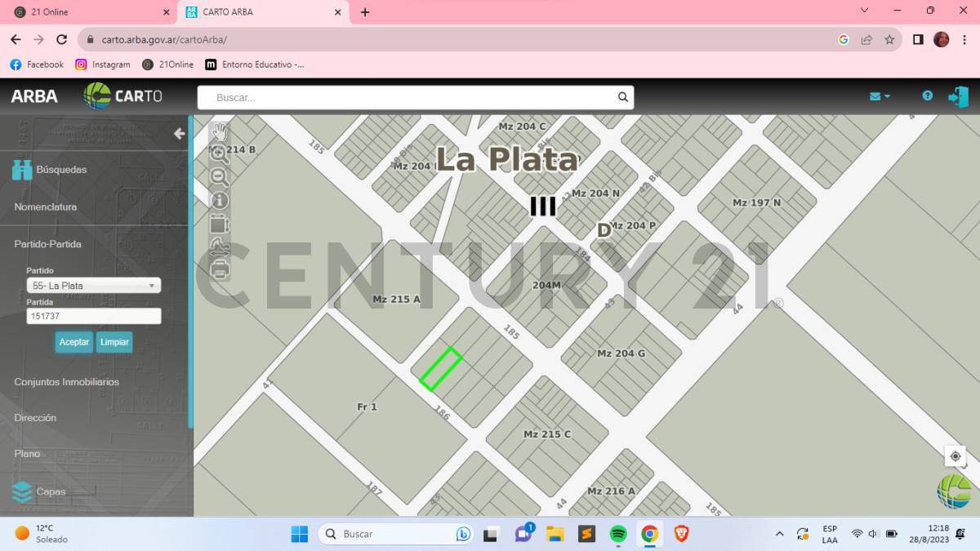Image resolution: width=980 pixels, height=551 pixels.
Task: Select the information tool on map toolbar
Action: (x=219, y=200)
